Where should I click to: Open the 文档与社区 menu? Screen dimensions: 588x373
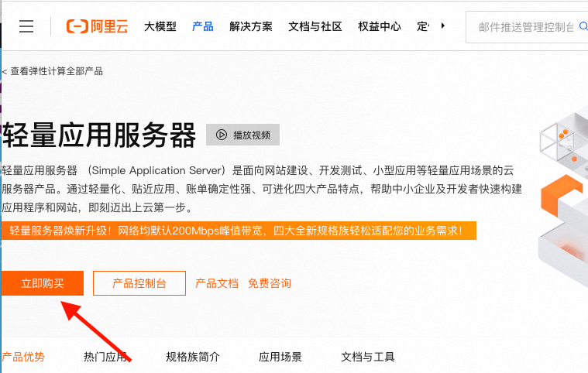click(315, 26)
